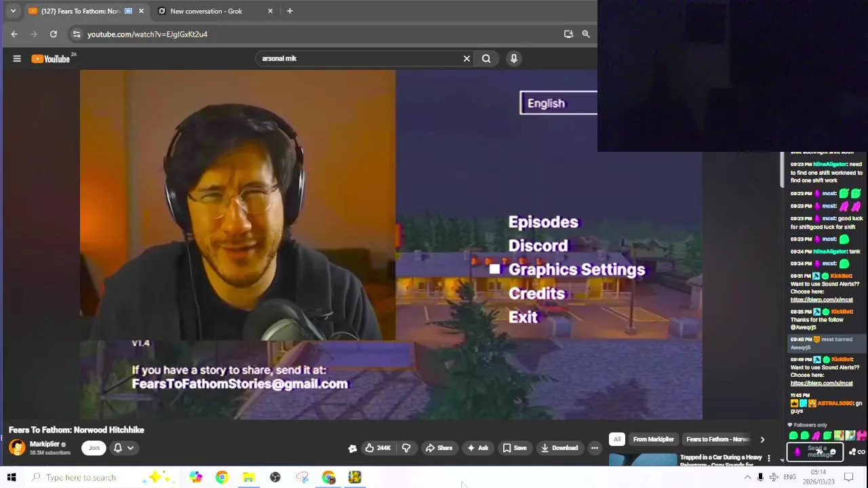Open a new browser tab
Image resolution: width=868 pixels, height=488 pixels.
[290, 11]
